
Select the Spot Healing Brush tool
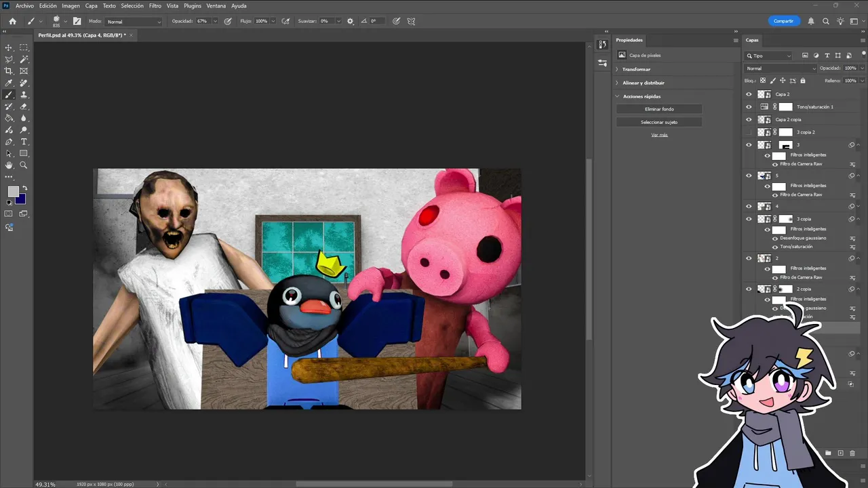(x=24, y=83)
